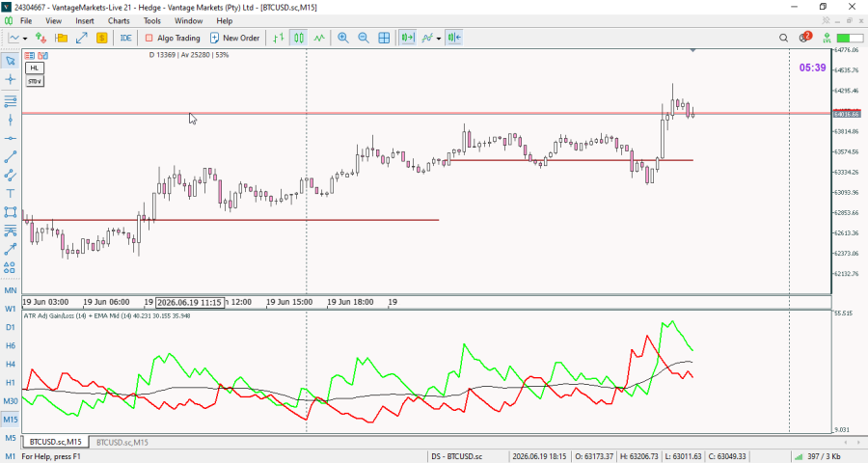868x463 pixels.
Task: Click the green connection level bar
Action: (x=851, y=38)
